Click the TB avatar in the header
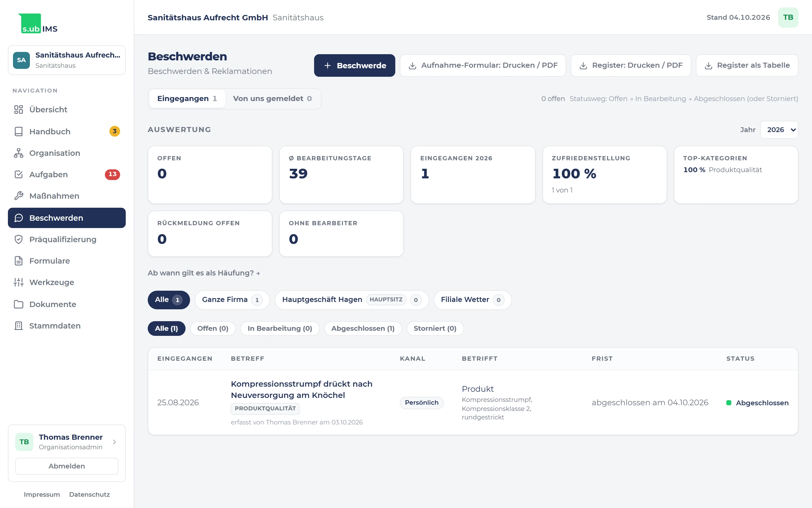812x508 pixels. [788, 17]
